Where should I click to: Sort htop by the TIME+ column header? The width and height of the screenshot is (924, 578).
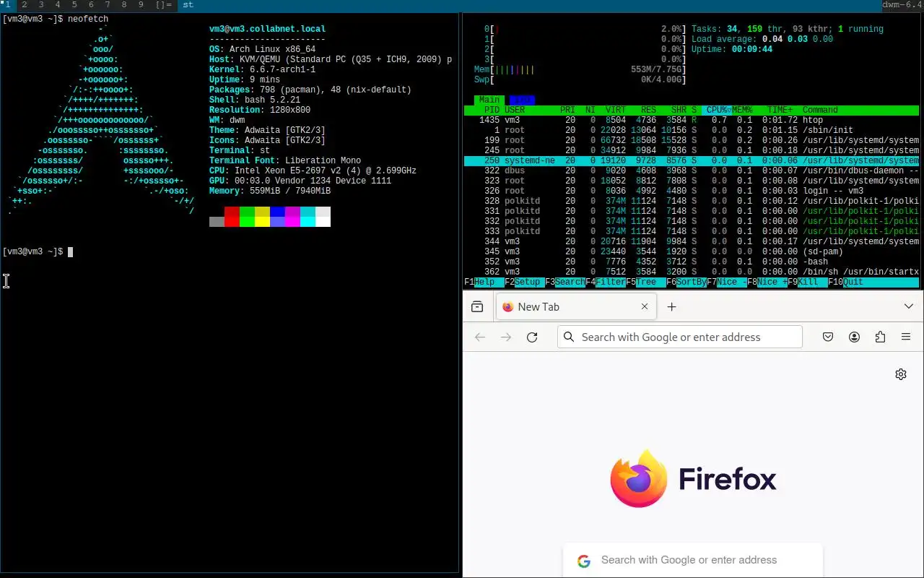point(780,110)
